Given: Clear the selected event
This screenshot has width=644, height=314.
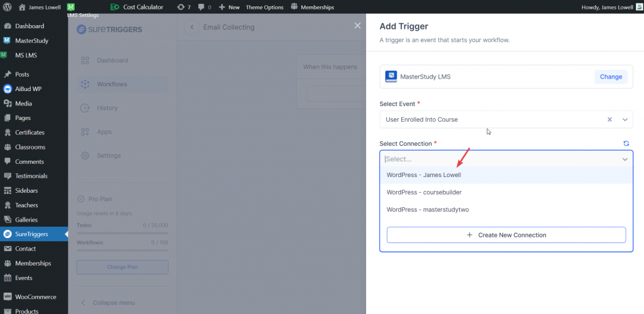Looking at the screenshot, I should (610, 120).
